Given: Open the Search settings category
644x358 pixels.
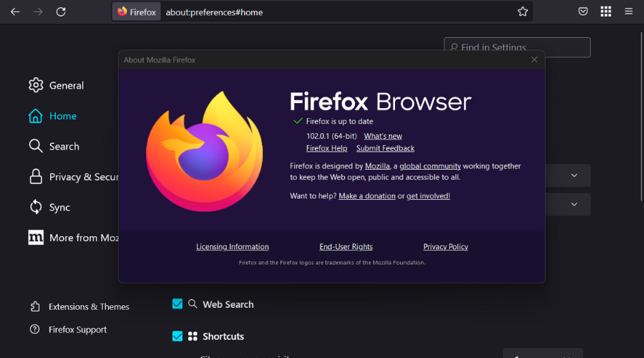Looking at the screenshot, I should click(x=64, y=146).
